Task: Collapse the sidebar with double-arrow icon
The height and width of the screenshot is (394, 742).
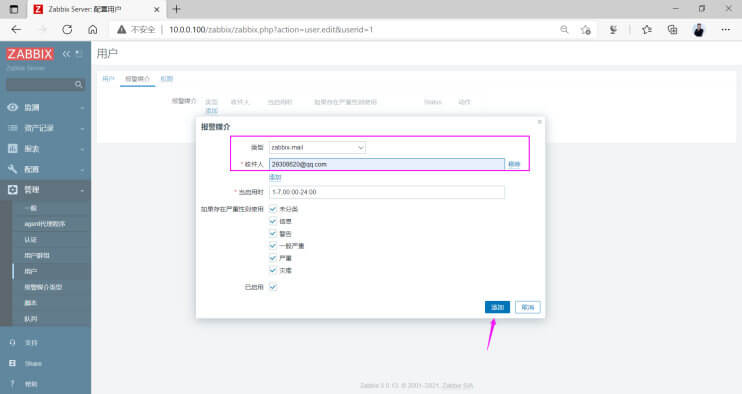Action: tap(66, 54)
